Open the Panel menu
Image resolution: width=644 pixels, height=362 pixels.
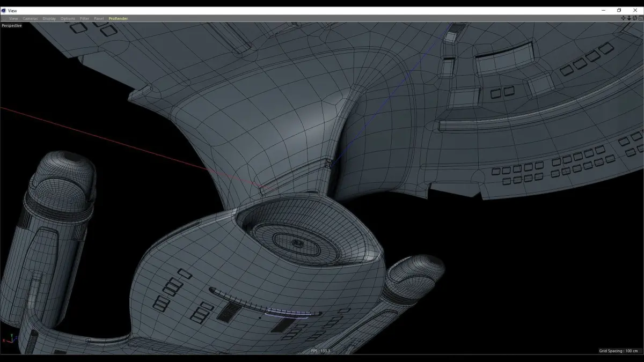point(99,19)
